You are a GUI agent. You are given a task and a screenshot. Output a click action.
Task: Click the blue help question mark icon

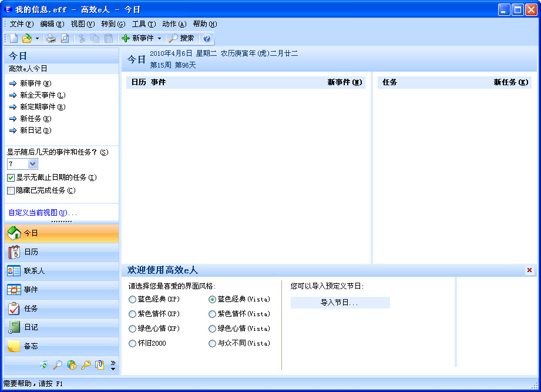pyautogui.click(x=207, y=38)
